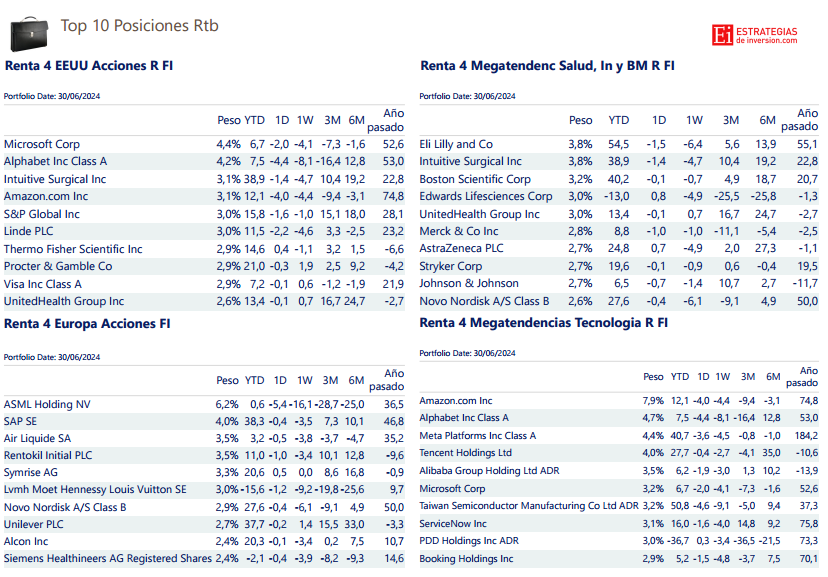This screenshot has height=577, width=828.
Task: Click 'Intuitive Surgical Inc' in Salud table
Action: pos(471,162)
